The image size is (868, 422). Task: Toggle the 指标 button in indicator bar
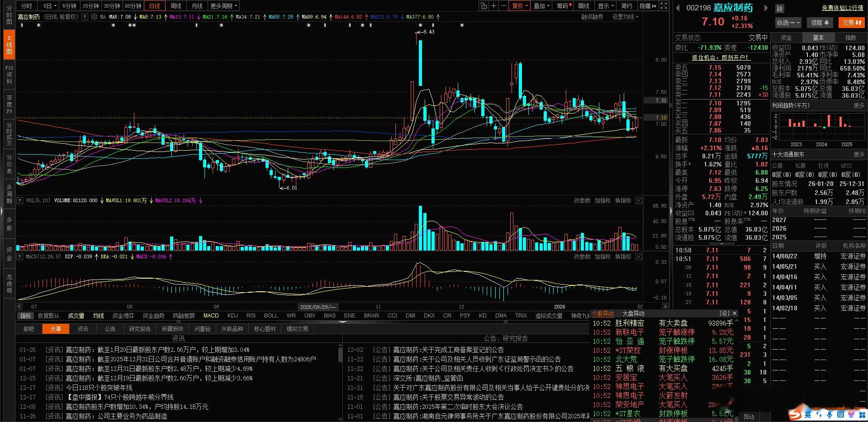click(x=25, y=316)
